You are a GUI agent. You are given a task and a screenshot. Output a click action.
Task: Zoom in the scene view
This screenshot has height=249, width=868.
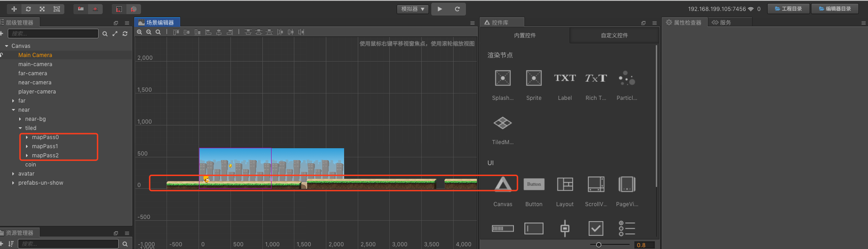140,32
